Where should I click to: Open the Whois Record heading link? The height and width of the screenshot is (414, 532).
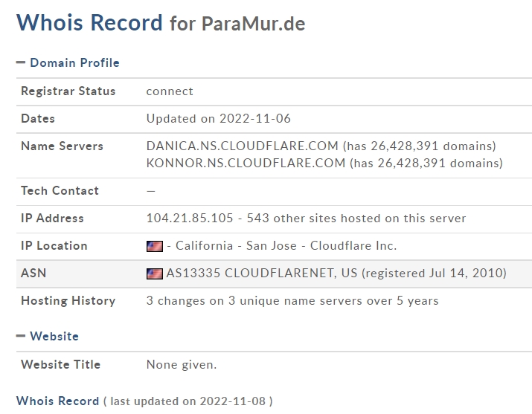pyautogui.click(x=89, y=23)
